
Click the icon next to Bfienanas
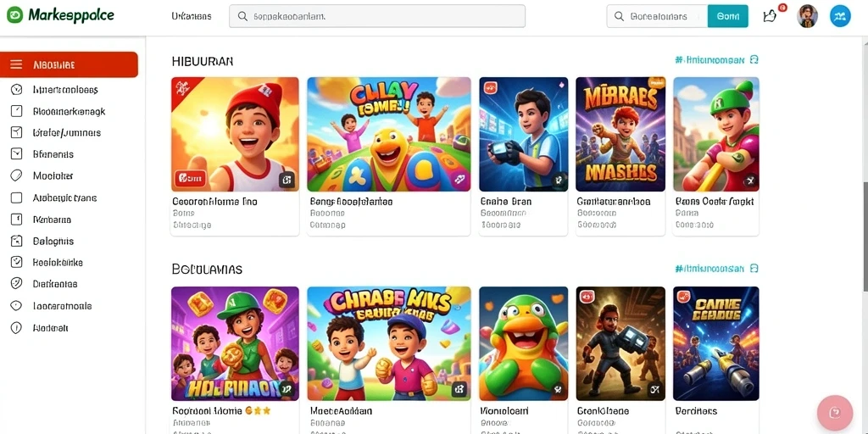pos(17,154)
